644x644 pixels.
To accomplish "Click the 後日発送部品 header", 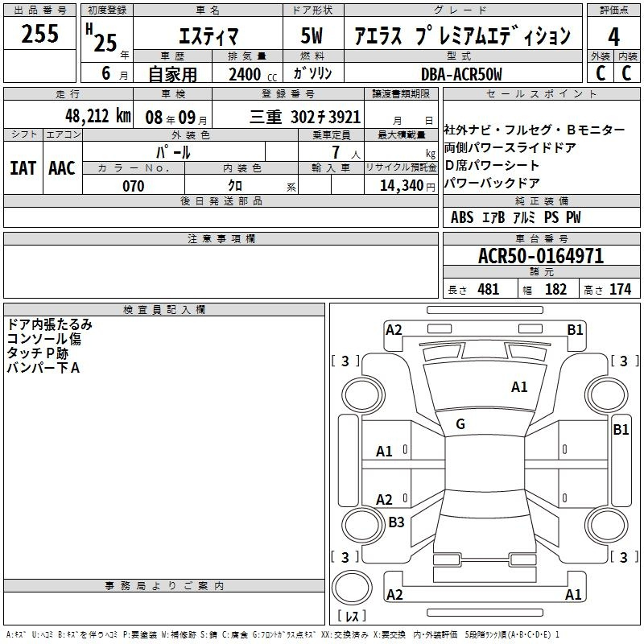I will click(221, 200).
